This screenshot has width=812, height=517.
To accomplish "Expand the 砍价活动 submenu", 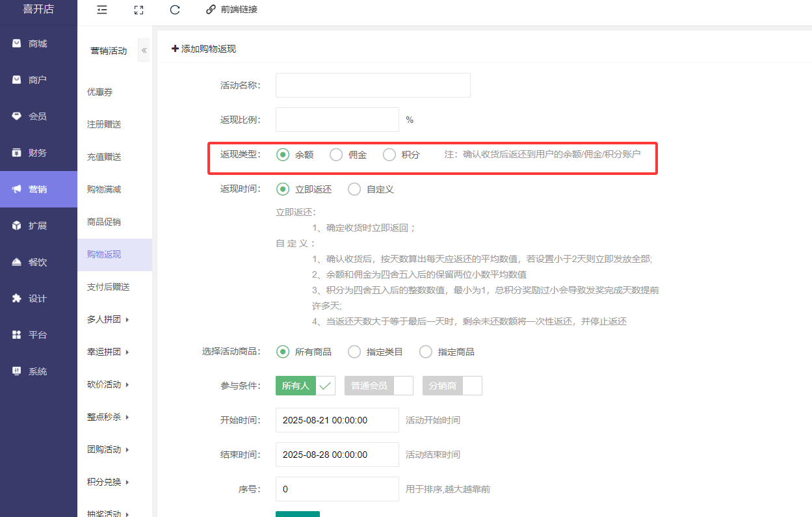I will [108, 384].
